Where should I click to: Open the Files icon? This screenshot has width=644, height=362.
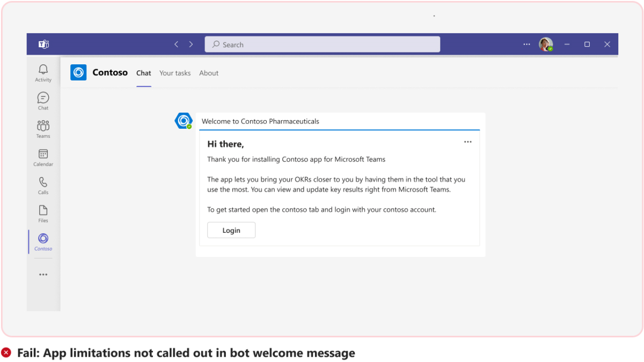coord(43,210)
